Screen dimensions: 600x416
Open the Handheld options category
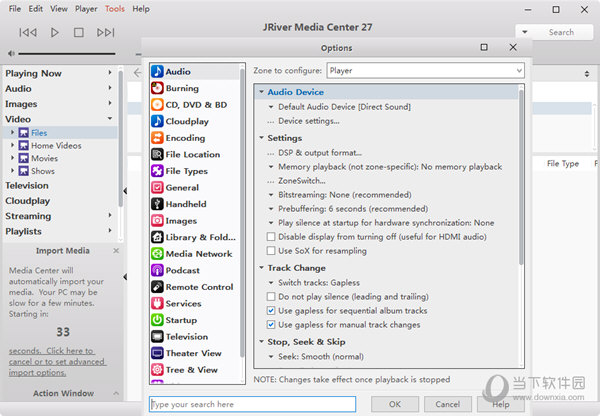[x=195, y=204]
